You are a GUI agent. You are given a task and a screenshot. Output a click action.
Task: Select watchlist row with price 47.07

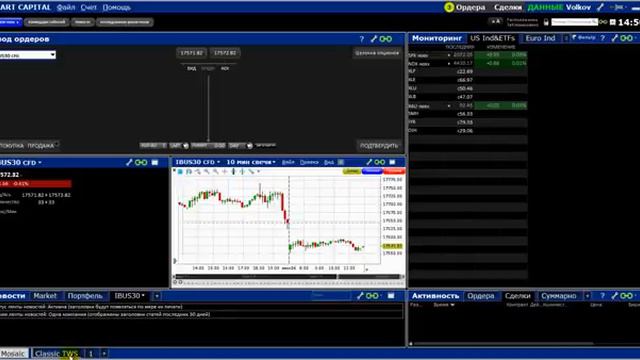click(468, 97)
